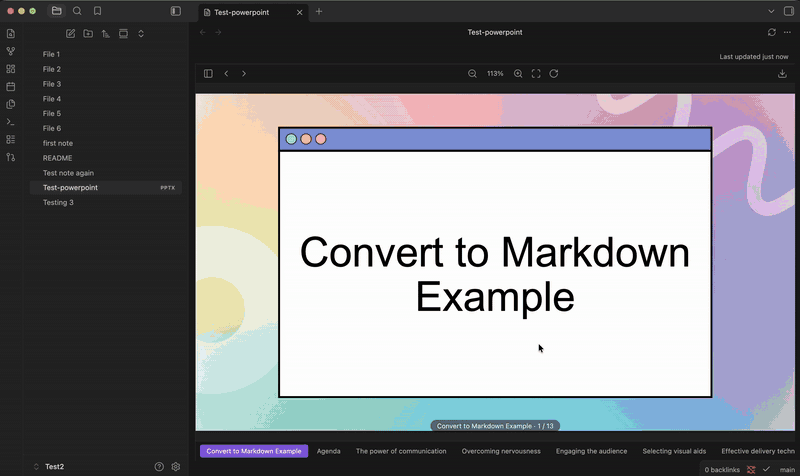Click the sync icon near title
The image size is (800, 476).
pyautogui.click(x=771, y=32)
